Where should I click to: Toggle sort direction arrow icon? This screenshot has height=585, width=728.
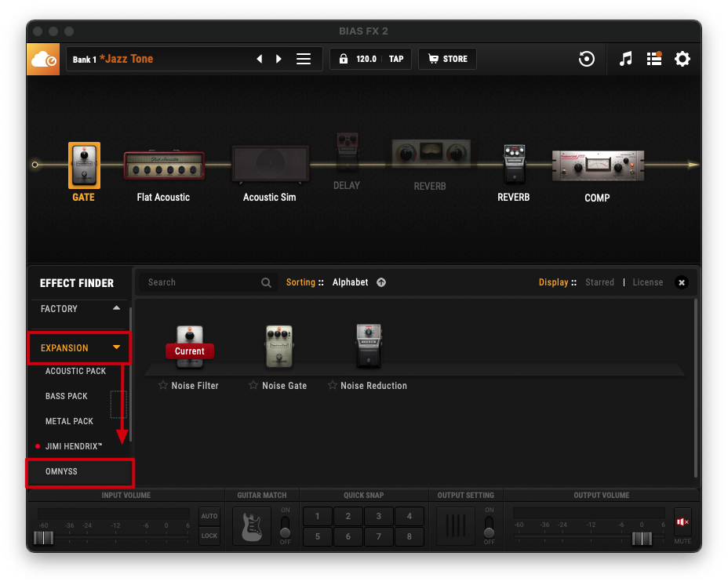(381, 282)
